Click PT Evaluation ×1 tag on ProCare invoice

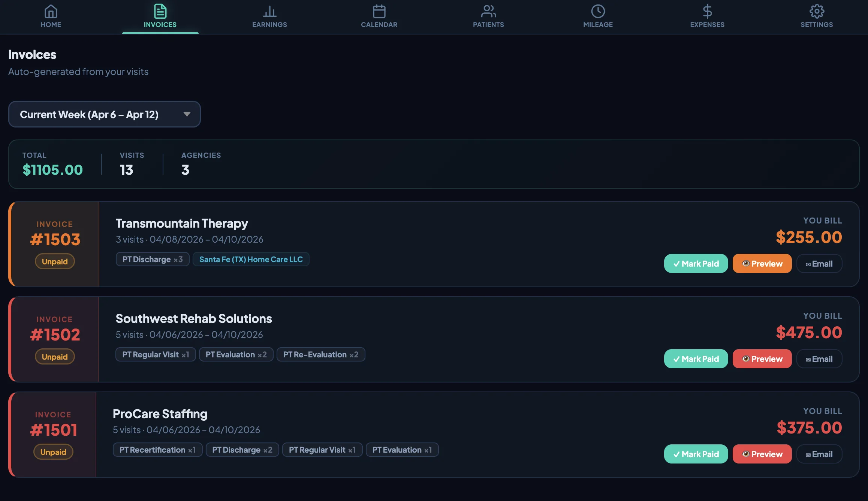click(x=402, y=450)
